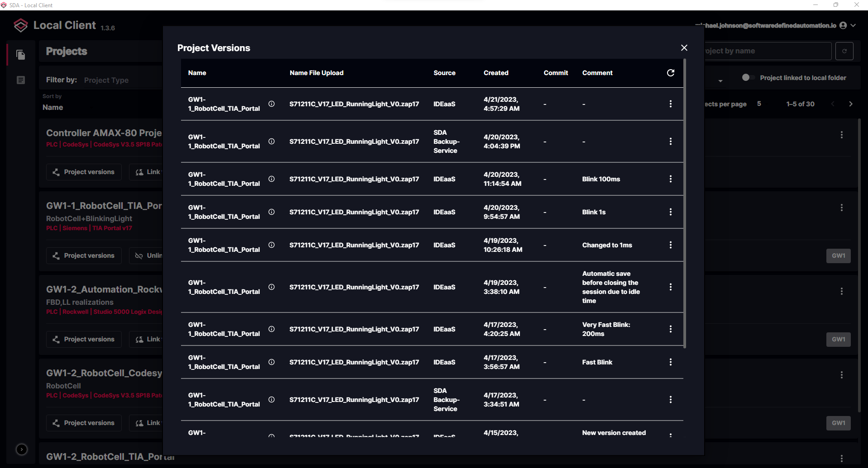
Task: Click the Source column header
Action: 444,73
